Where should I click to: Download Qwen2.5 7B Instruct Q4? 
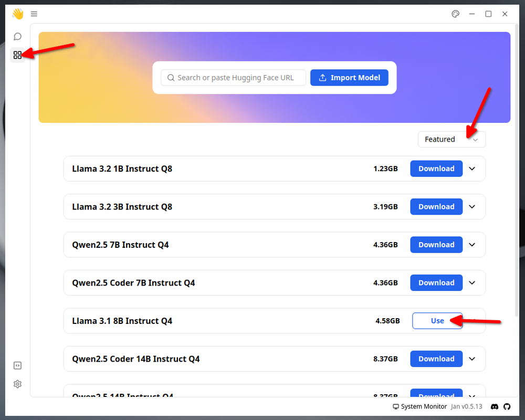[436, 245]
